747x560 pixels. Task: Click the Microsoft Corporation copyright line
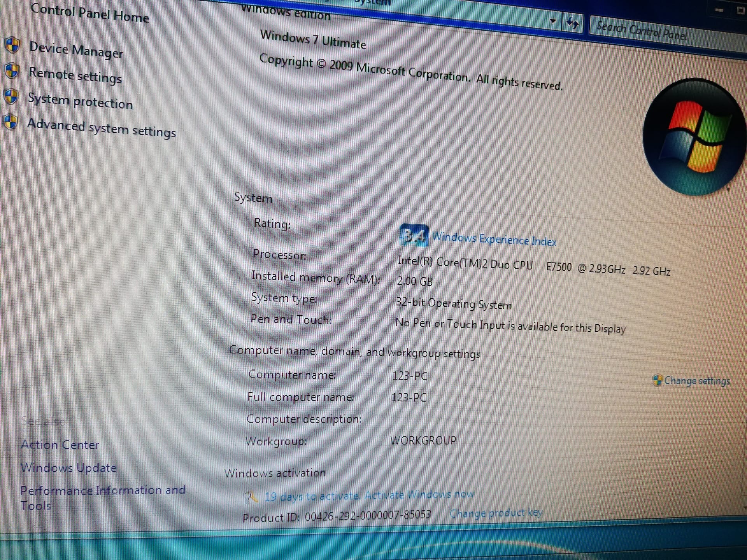tap(411, 72)
